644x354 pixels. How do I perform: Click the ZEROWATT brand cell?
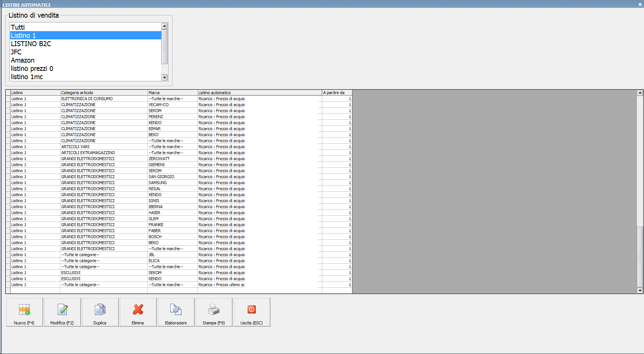coord(173,159)
